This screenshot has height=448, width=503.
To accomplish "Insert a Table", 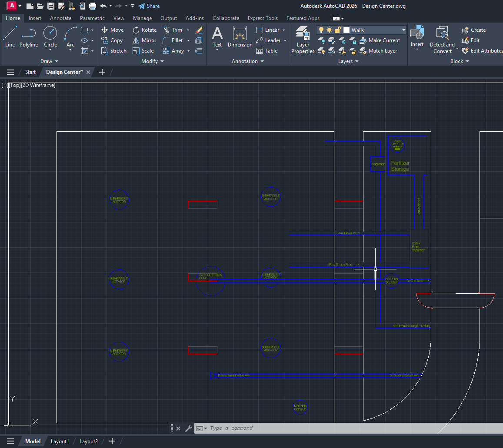I will [x=267, y=51].
